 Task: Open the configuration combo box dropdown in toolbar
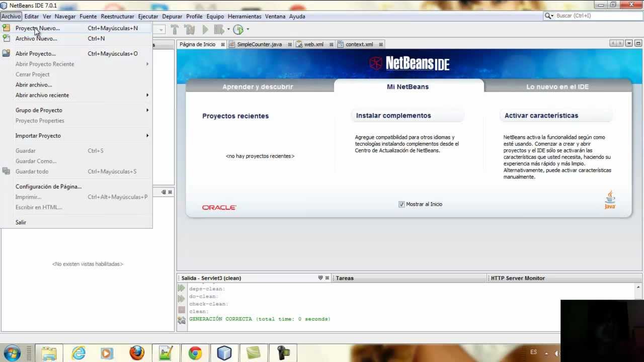point(162,30)
